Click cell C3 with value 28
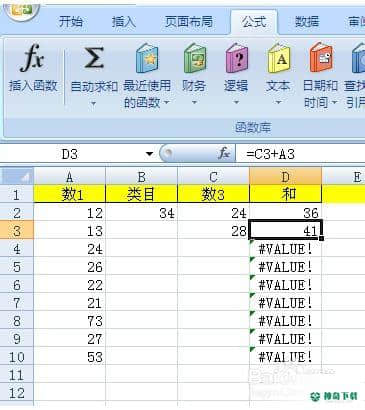The image size is (365, 410). click(x=213, y=230)
